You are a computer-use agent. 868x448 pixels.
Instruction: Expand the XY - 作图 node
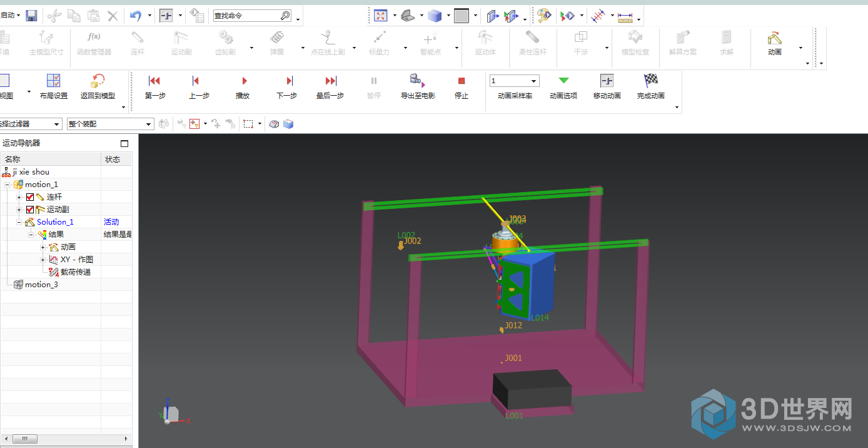click(43, 260)
